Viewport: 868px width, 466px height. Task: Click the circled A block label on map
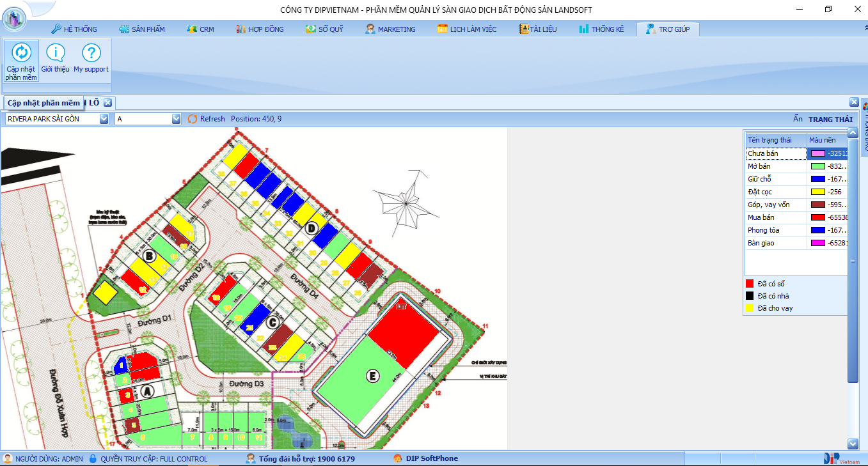147,390
